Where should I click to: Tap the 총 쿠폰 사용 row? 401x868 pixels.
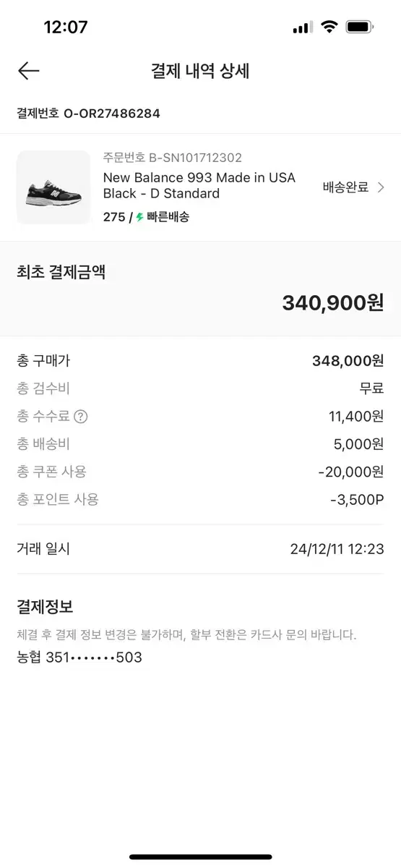tap(200, 472)
